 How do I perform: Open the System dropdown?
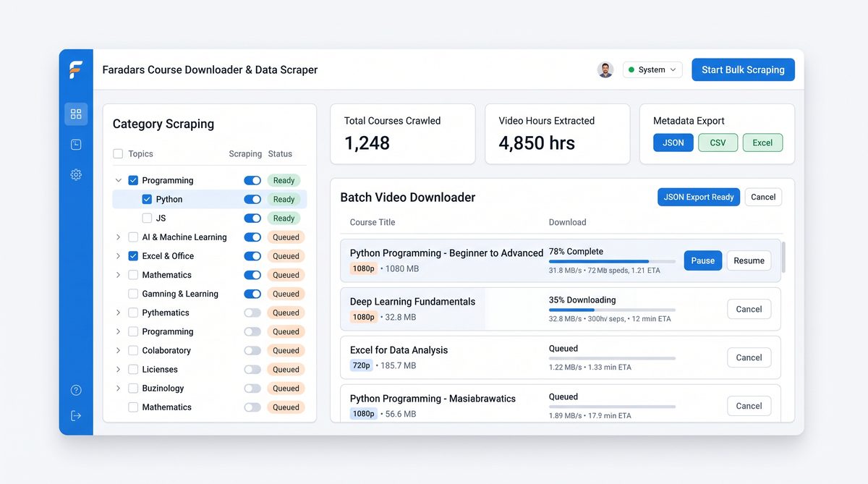click(652, 69)
